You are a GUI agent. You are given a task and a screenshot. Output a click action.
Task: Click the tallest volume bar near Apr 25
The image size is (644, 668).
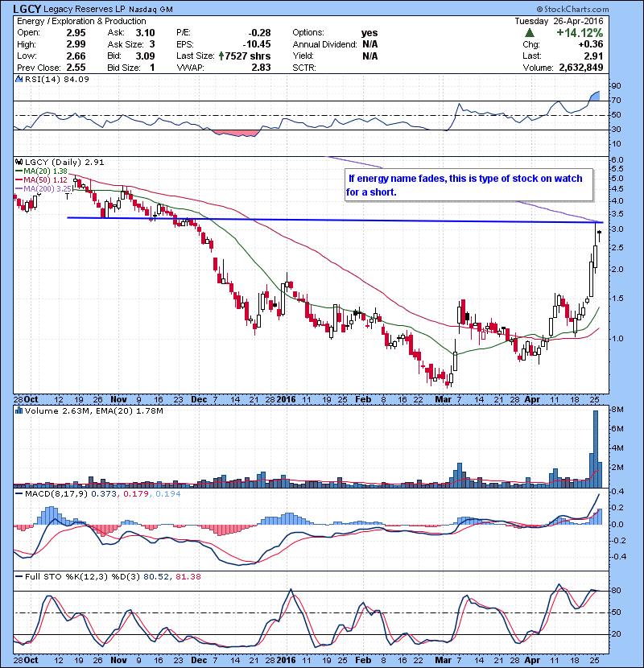tap(596, 448)
